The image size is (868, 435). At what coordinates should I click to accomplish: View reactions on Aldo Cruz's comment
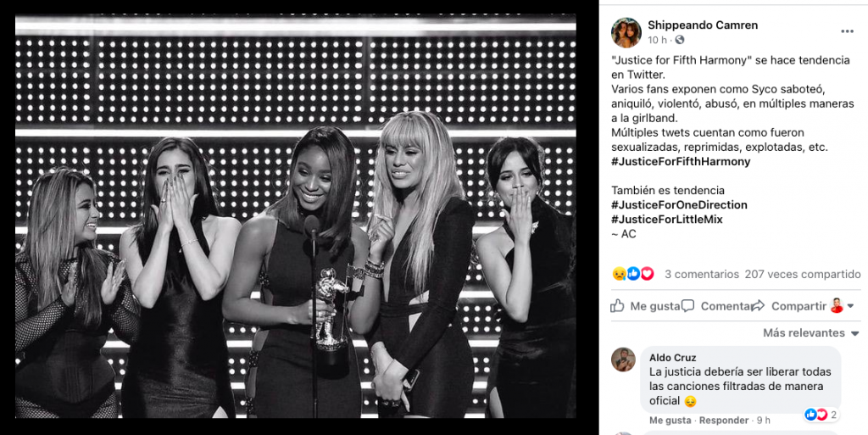click(x=821, y=415)
